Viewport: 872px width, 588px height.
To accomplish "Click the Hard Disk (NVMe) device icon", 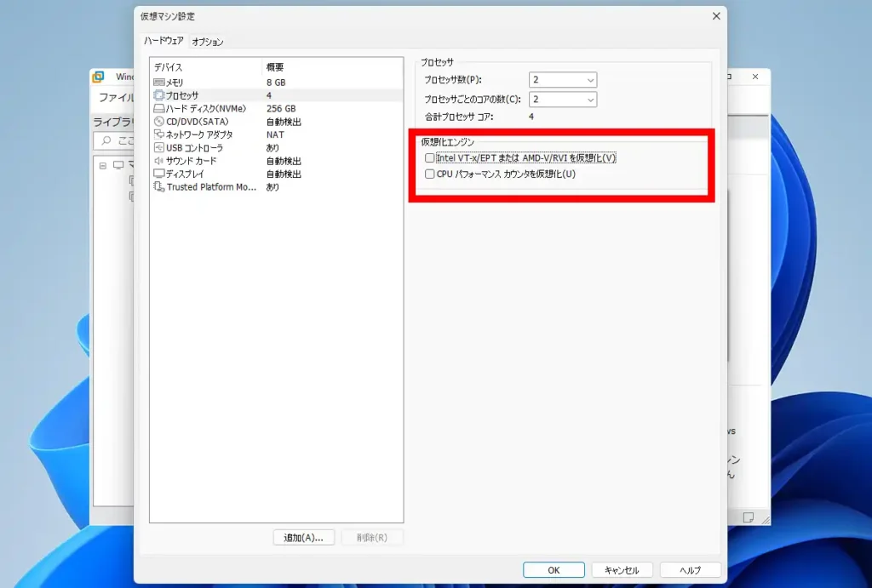I will [159, 108].
